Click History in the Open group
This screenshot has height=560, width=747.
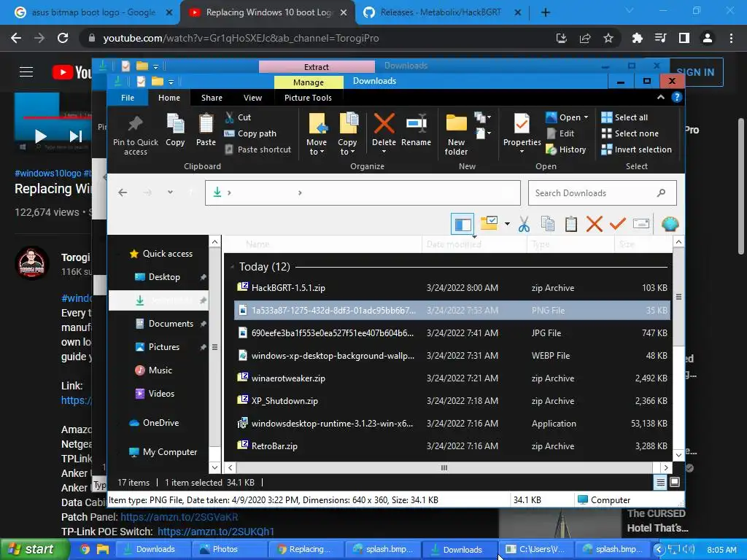click(566, 149)
